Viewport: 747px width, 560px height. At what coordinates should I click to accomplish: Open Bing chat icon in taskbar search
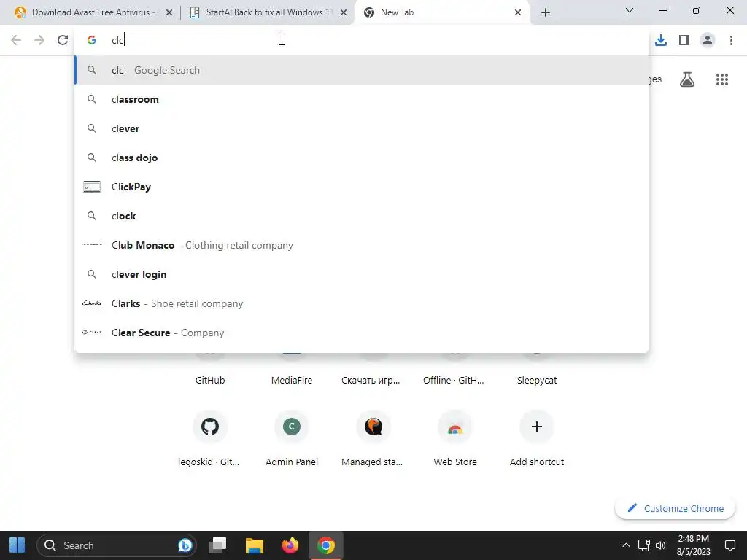pyautogui.click(x=185, y=545)
